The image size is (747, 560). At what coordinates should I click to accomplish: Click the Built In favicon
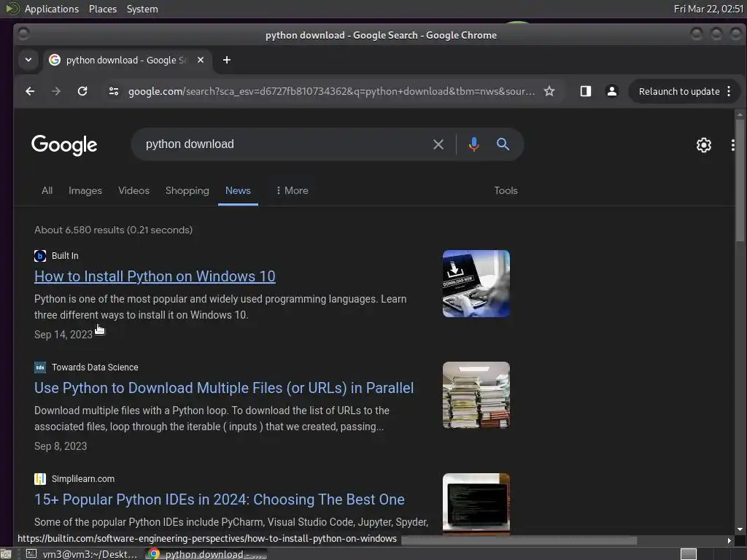point(40,256)
